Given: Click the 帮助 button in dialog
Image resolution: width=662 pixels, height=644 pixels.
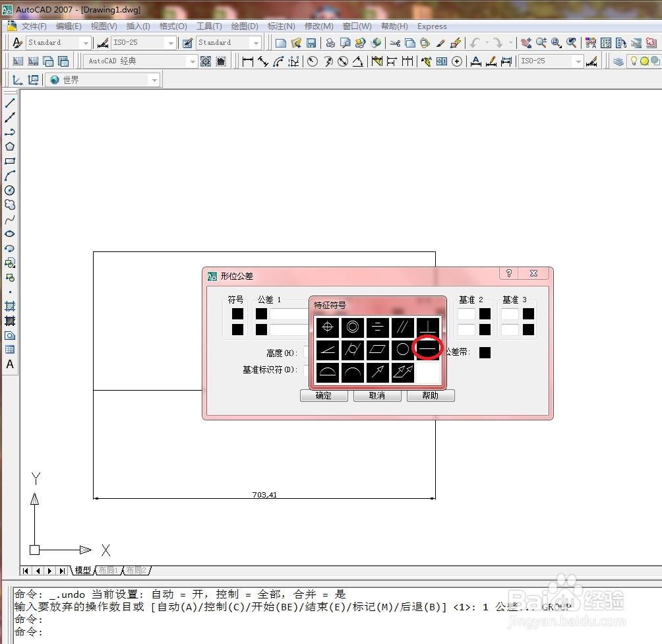Looking at the screenshot, I should point(431,395).
